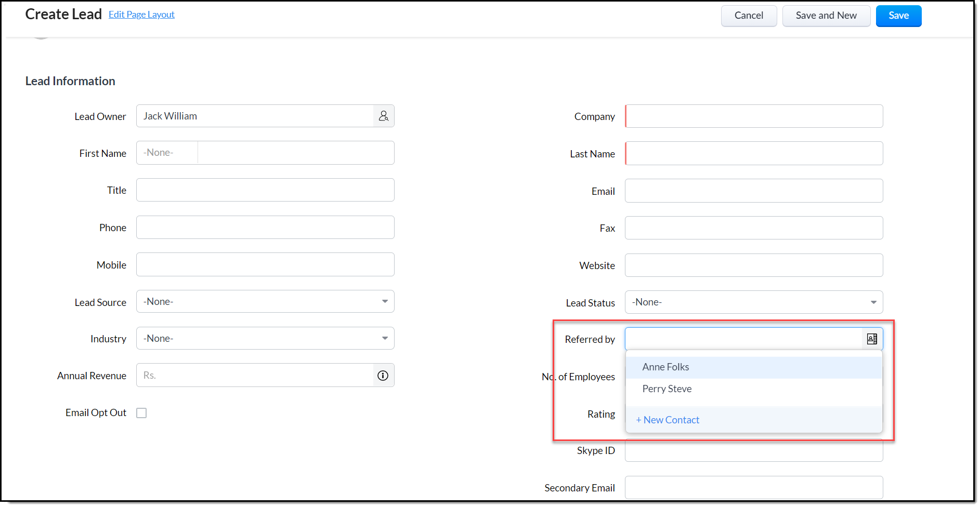980x507 pixels.
Task: Click the Save button
Action: [x=898, y=16]
